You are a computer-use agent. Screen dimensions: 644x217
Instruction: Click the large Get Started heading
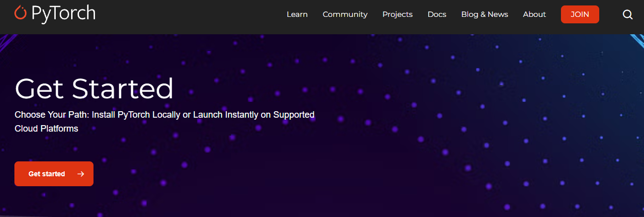tap(94, 89)
